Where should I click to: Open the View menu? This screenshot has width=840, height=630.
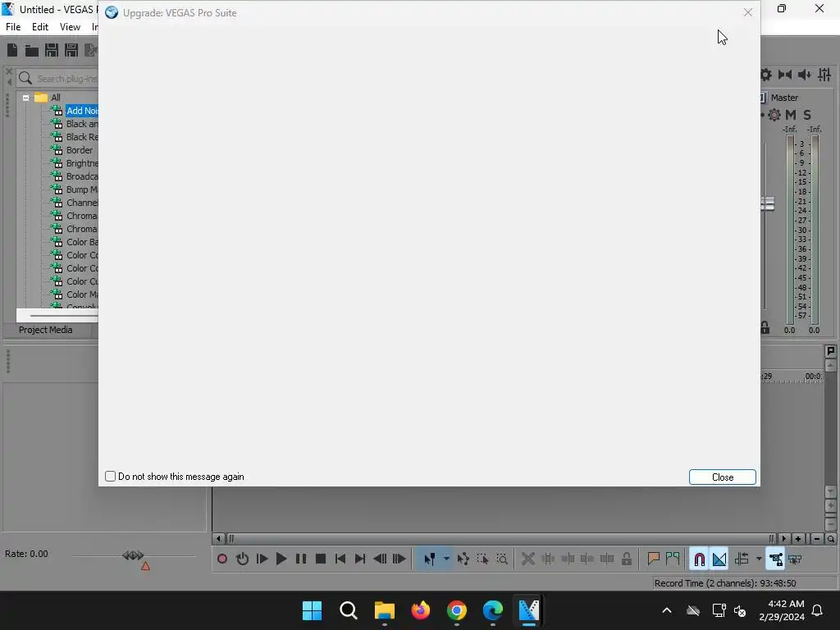70,27
